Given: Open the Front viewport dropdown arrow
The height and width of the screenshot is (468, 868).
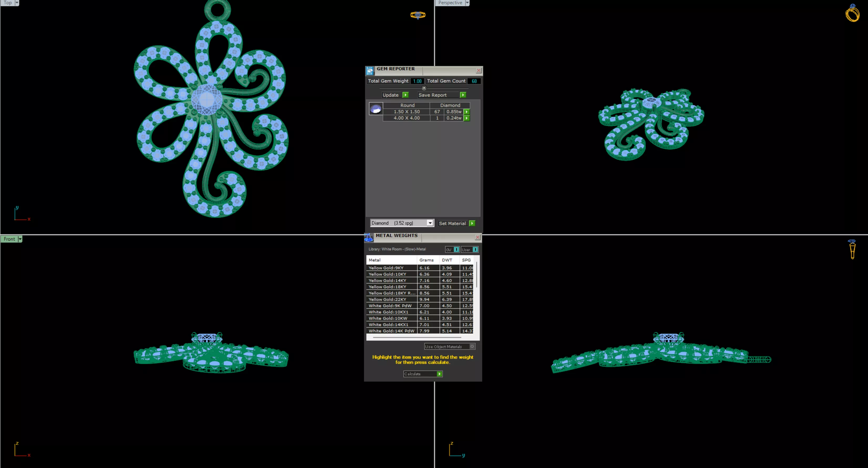Looking at the screenshot, I should (20, 239).
